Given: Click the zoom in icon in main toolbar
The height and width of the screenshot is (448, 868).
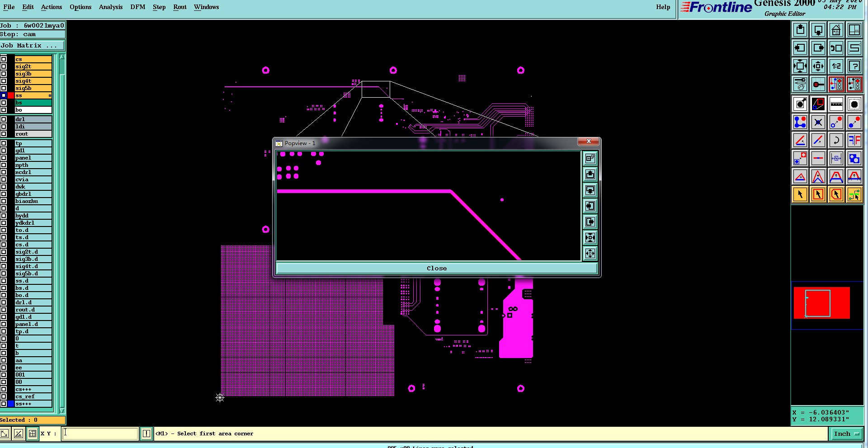Looking at the screenshot, I should click(x=800, y=66).
